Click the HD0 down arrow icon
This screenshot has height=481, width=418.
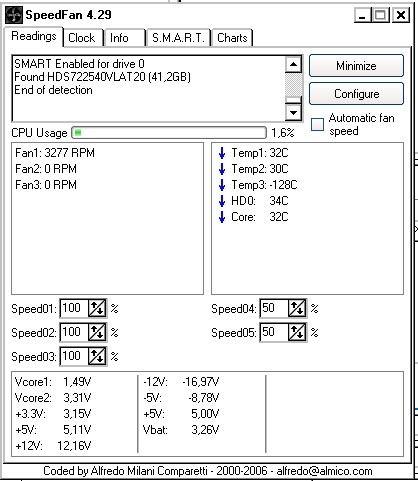coord(222,201)
